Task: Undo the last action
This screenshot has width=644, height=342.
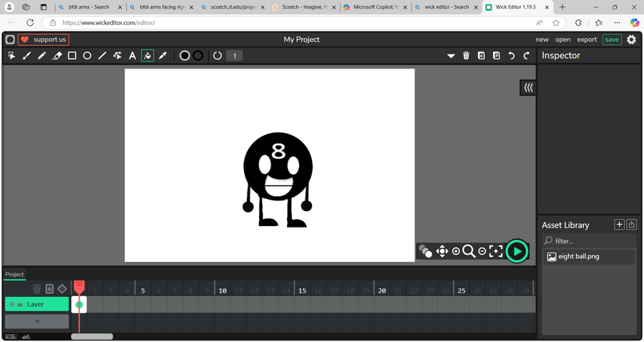Action: (x=512, y=56)
